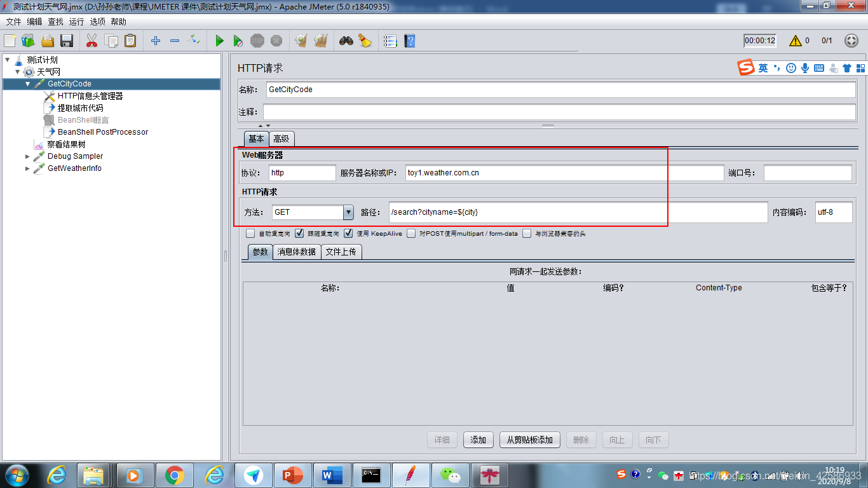Viewport: 868px width, 488px height.
Task: Toggle 与浏览器兼容的头 checkbox
Action: point(527,233)
